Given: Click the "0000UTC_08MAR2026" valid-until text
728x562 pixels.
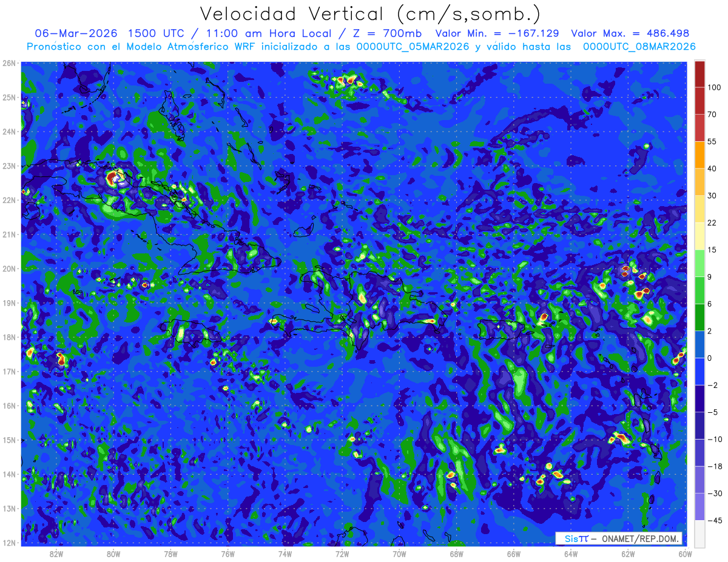Looking at the screenshot, I should 639,46.
